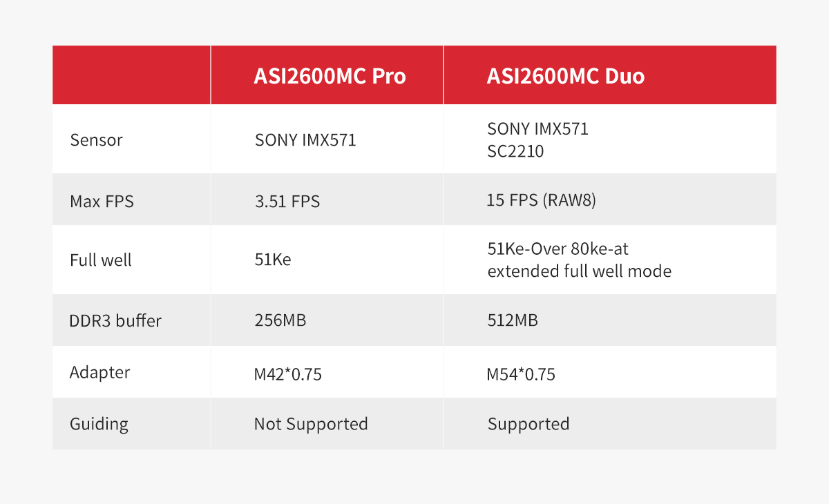Select the Guiding row label
The width and height of the screenshot is (829, 504).
tap(99, 423)
